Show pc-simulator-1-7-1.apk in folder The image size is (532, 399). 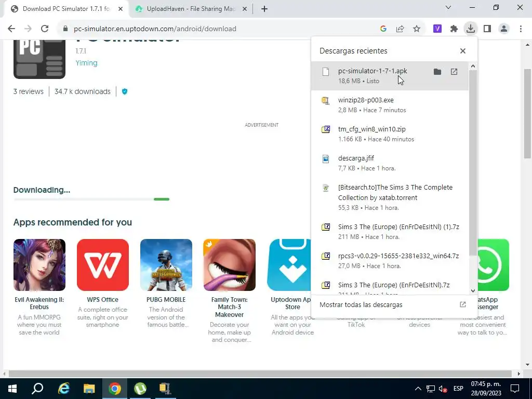pyautogui.click(x=437, y=72)
